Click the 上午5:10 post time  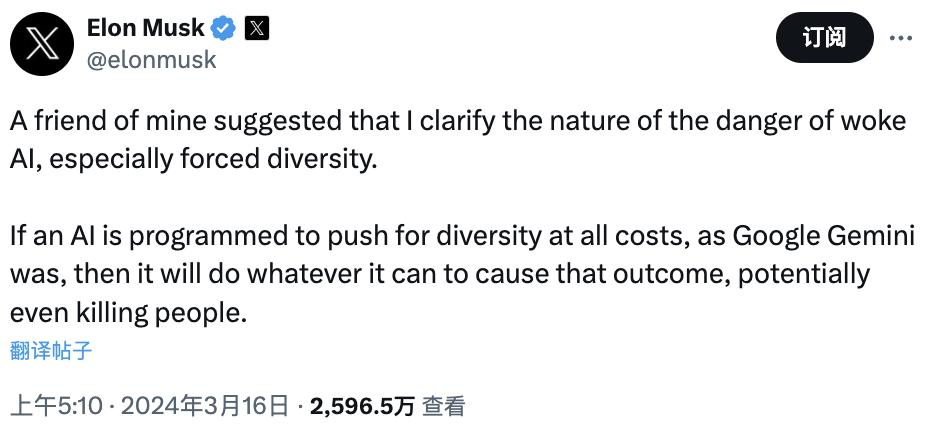pyautogui.click(x=56, y=406)
